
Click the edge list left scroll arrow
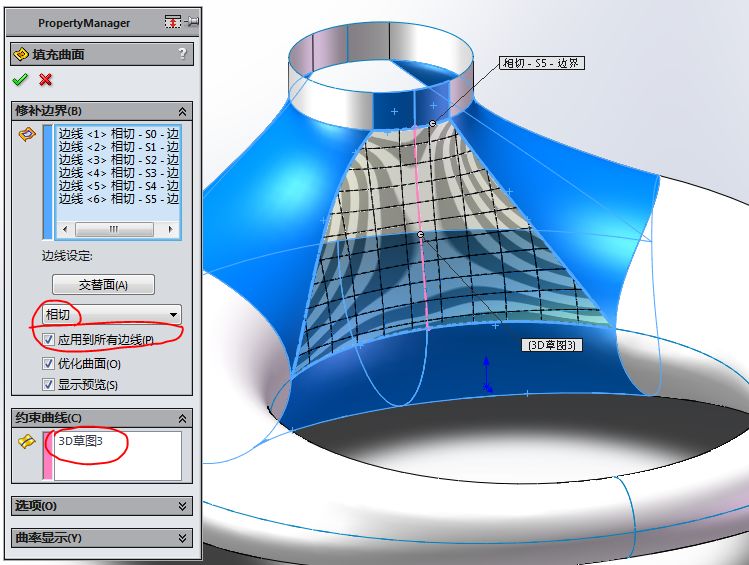point(65,229)
